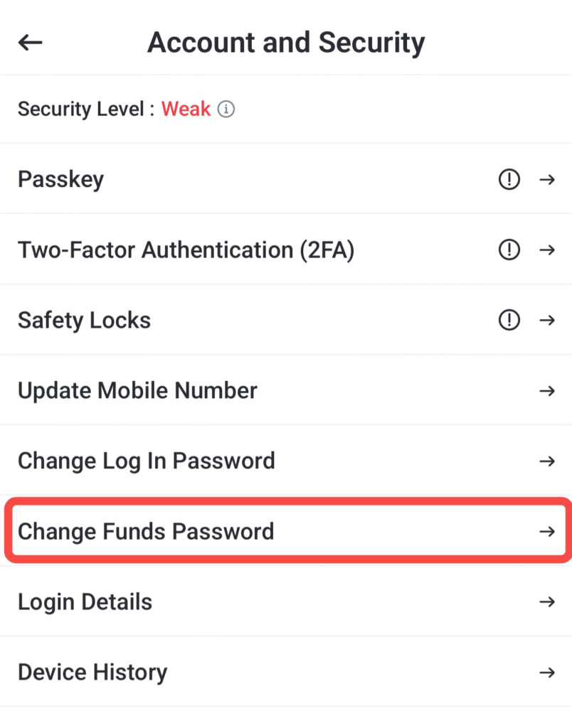The width and height of the screenshot is (572, 728).
Task: Open Two-Factor Authentication (2FA) settings
Action: (186, 250)
